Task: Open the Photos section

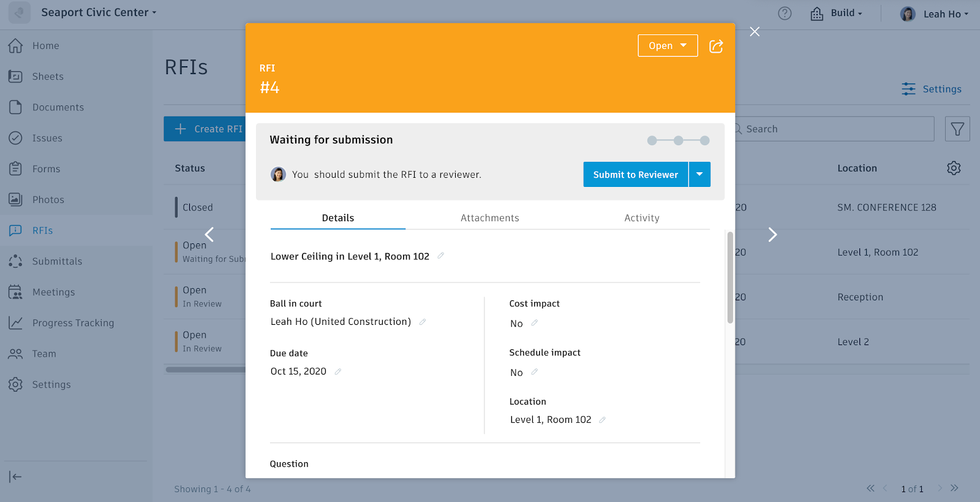Action: click(48, 200)
